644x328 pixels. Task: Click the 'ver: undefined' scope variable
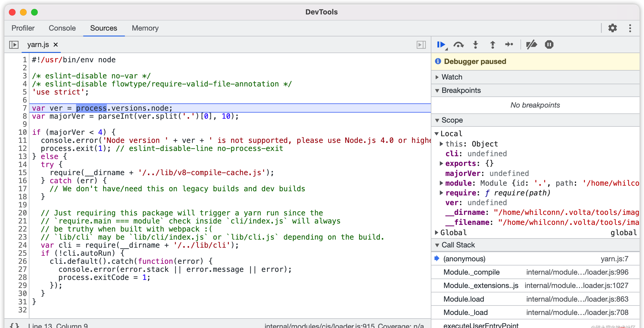point(476,203)
